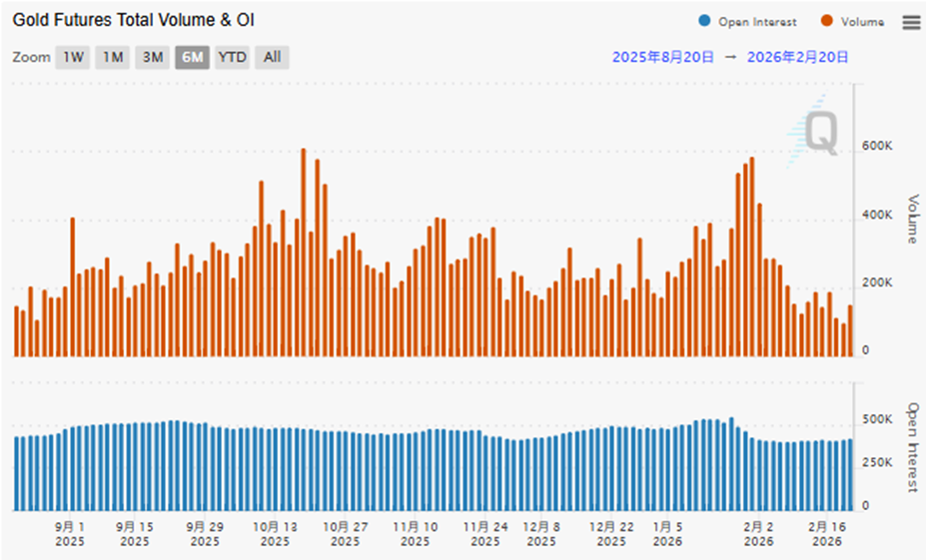Click the late-January peak volume bar
Screen dimensions: 926x560
(751, 258)
